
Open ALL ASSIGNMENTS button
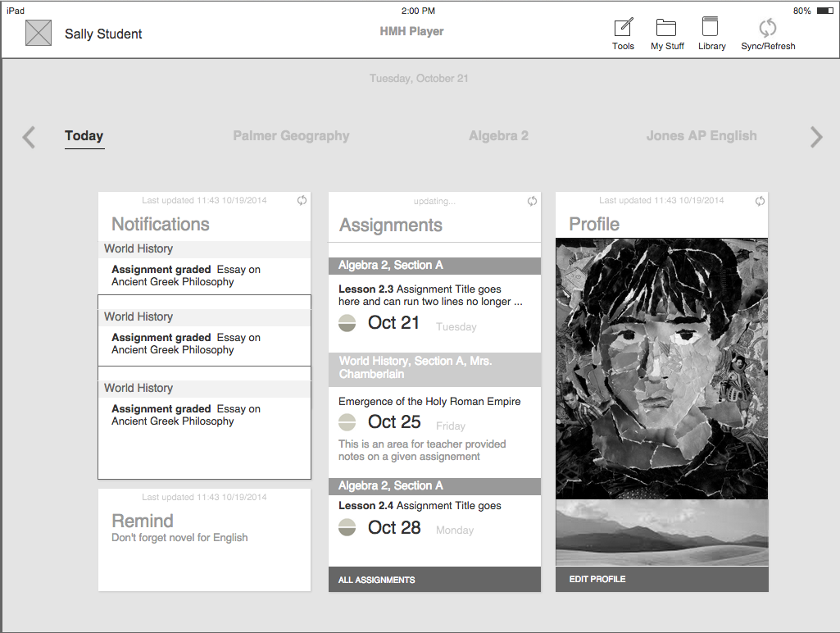434,580
